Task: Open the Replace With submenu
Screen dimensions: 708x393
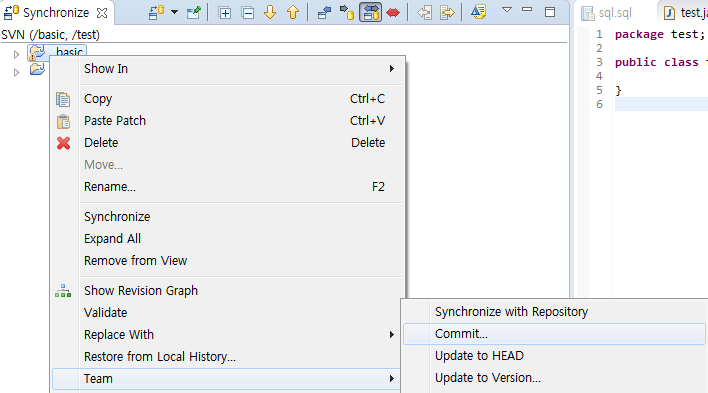Action: [228, 335]
